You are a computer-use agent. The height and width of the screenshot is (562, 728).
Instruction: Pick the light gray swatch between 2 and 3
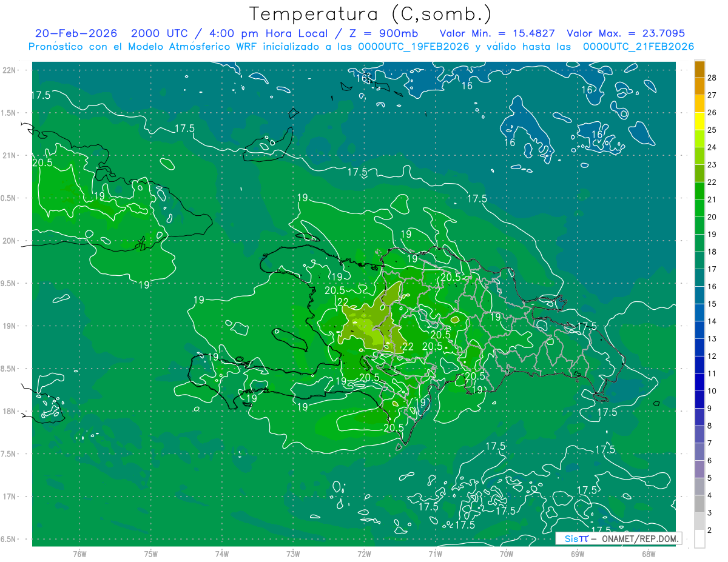[x=700, y=521]
